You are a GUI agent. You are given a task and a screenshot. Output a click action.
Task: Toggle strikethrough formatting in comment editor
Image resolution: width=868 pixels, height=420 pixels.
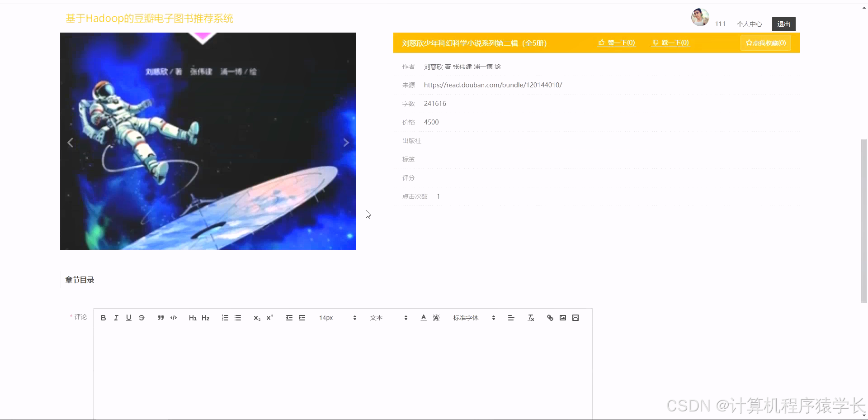coord(142,318)
